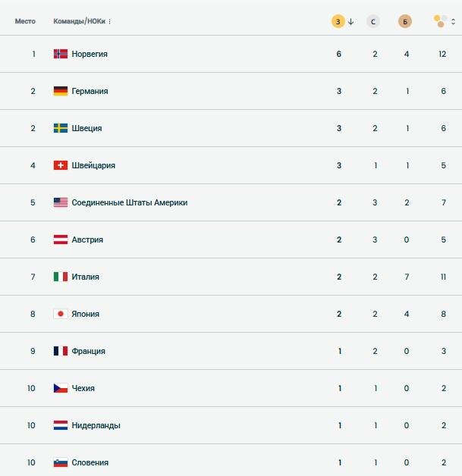Click the silver medal column icon
The image size is (462, 476).
tap(372, 21)
